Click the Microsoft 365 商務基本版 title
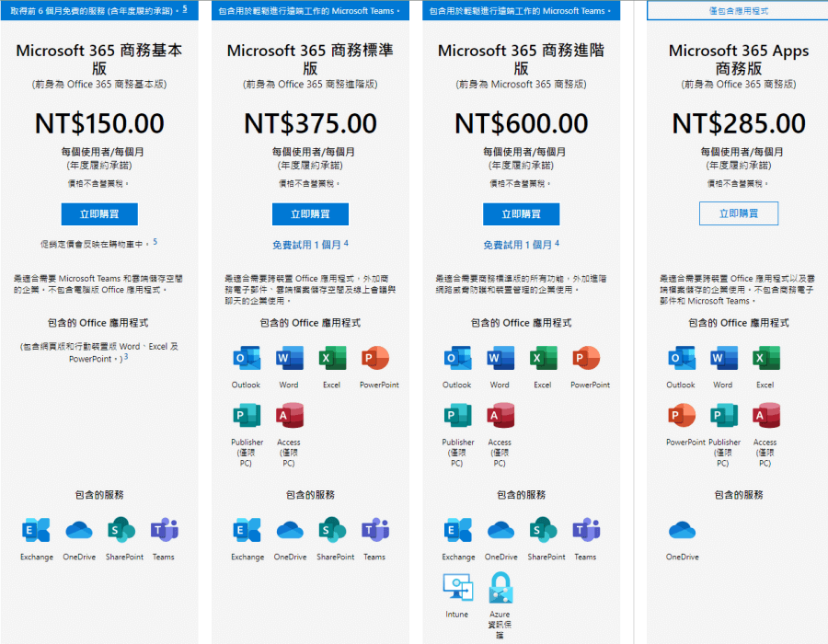828x644 pixels. tap(99, 59)
